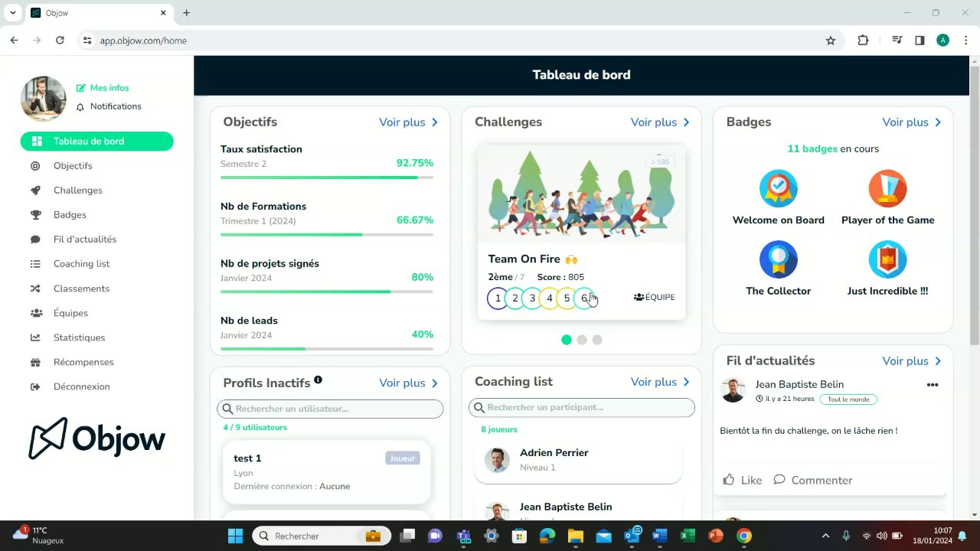Click Team On Fire challenge image
Image resolution: width=980 pixels, height=551 pixels.
point(581,195)
